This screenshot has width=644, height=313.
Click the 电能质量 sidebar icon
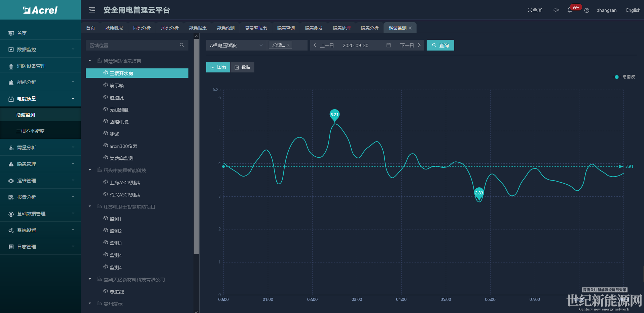(11, 99)
